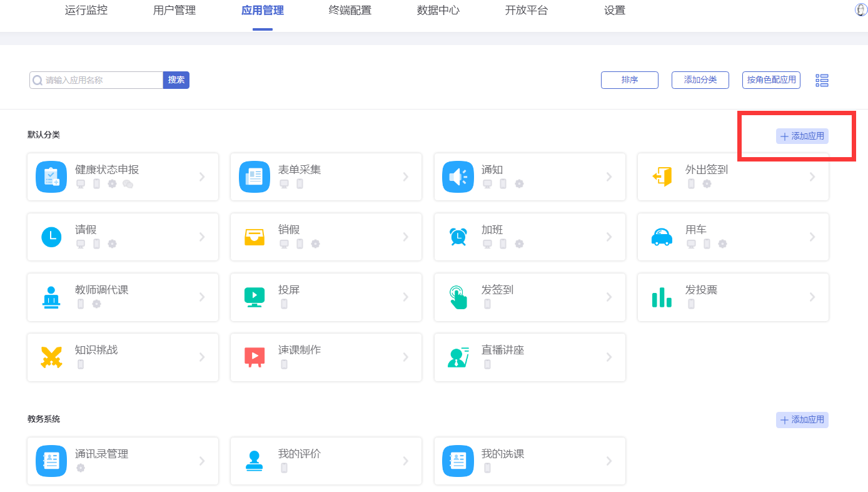Screen dimensions: 868x492
Task: Go to the 运行监控 tab
Action: (x=86, y=11)
